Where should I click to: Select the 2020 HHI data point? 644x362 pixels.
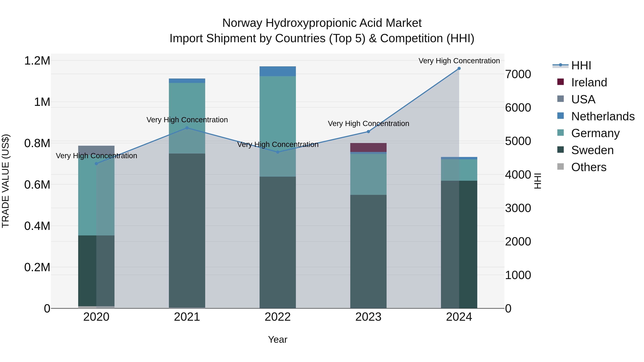(96, 164)
